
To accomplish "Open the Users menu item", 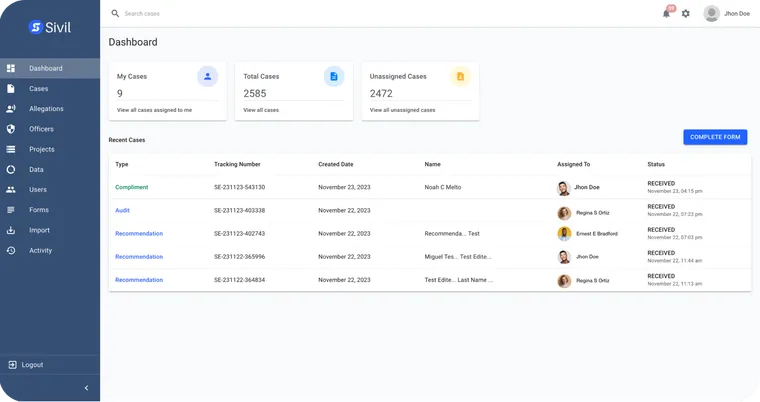I will pyautogui.click(x=50, y=190).
